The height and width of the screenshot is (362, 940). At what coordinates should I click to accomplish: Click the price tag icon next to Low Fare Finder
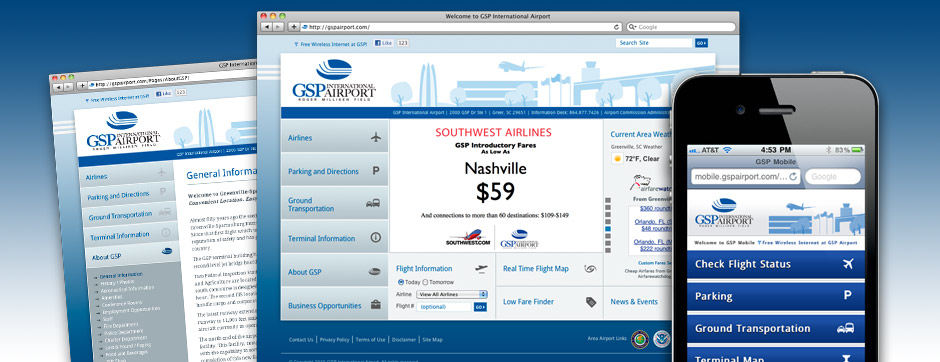591,302
